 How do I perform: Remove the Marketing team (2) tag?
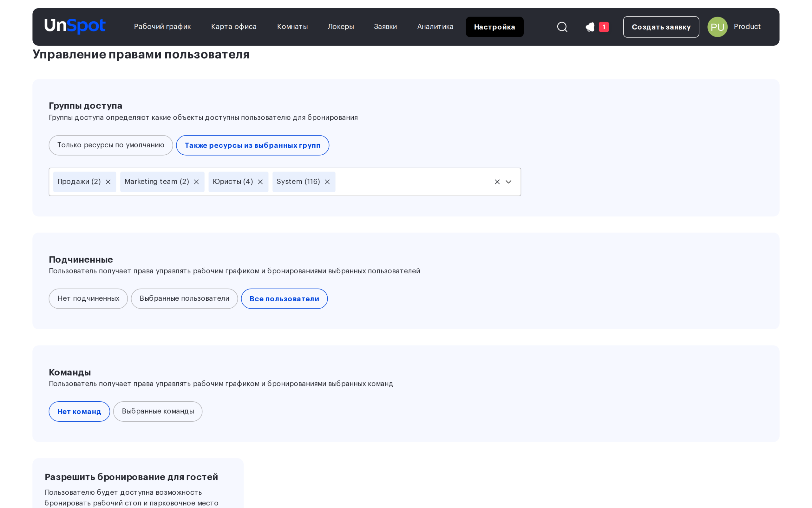click(x=196, y=182)
